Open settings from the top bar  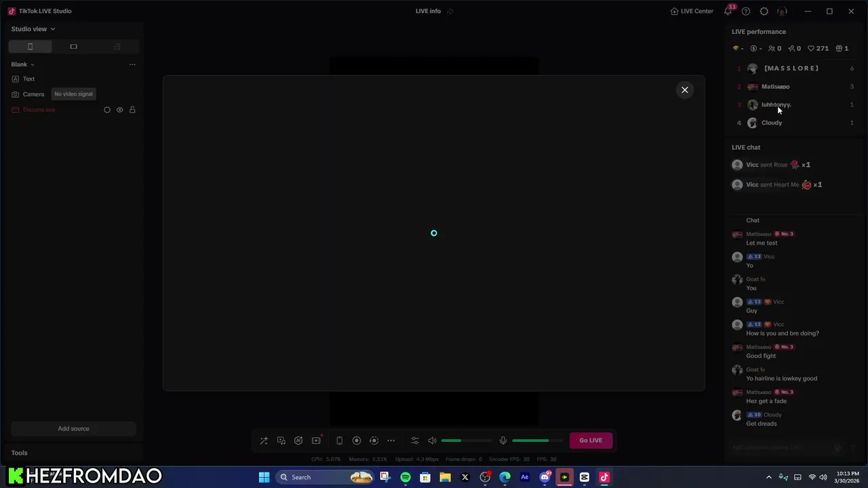pyautogui.click(x=764, y=11)
